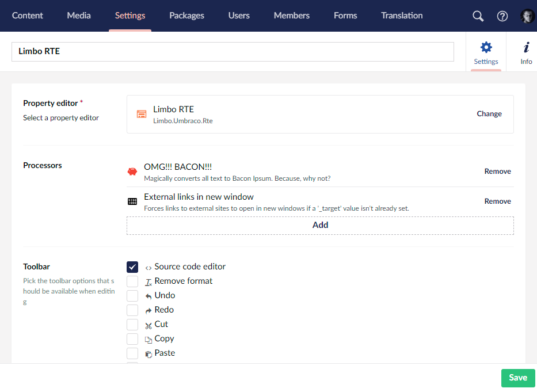Change the Limbo RTE property editor
Screen dimensions: 537x392
[489, 114]
